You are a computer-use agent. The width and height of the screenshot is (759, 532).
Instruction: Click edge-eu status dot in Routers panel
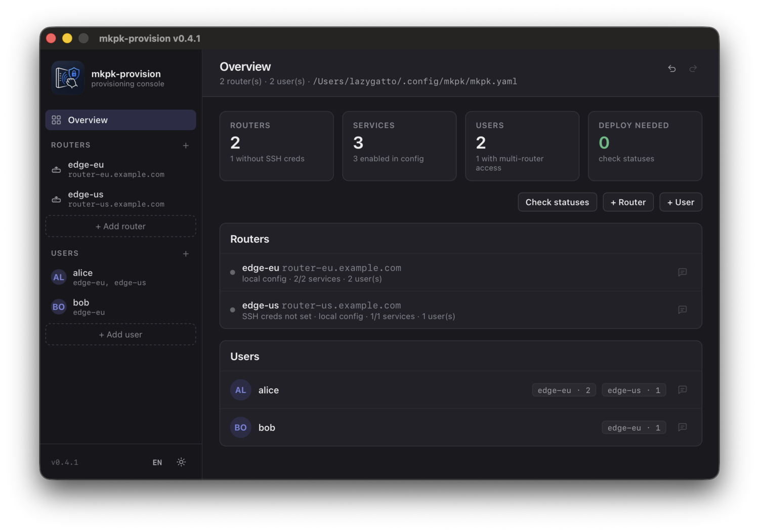(233, 273)
